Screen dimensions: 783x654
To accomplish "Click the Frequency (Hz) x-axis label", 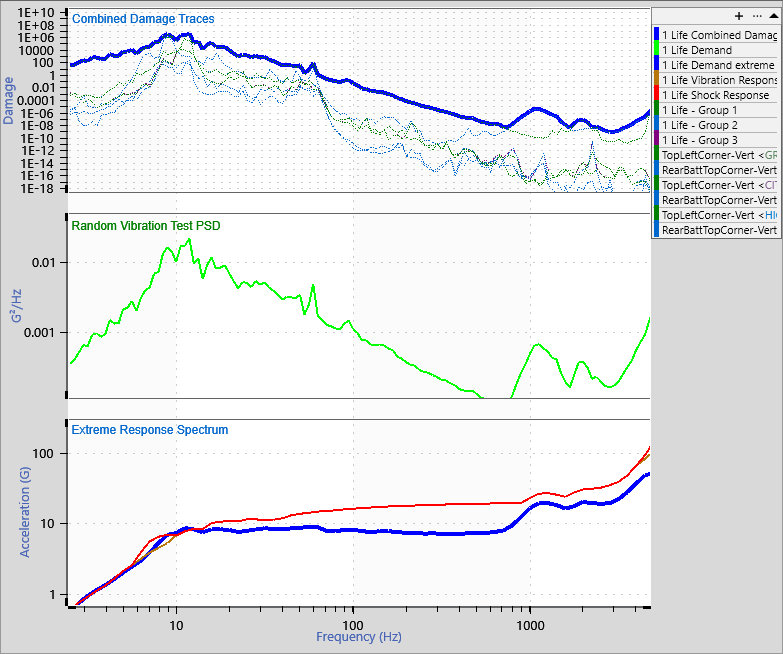I will pyautogui.click(x=357, y=637).
